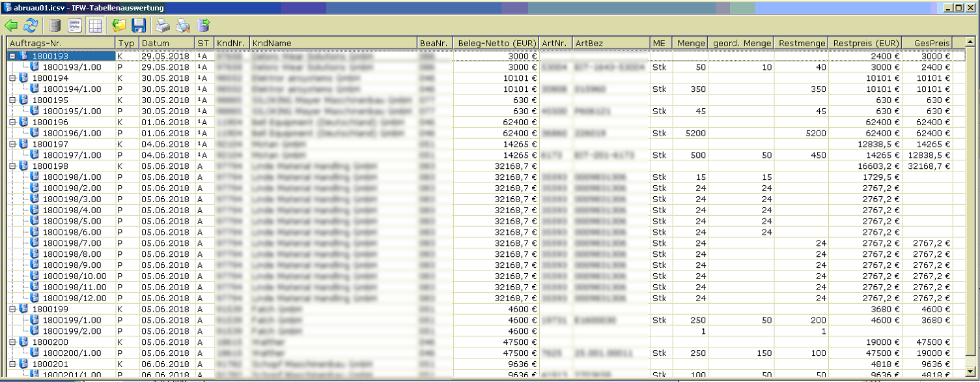Toggle the table grid view icon
Viewport: 980px width, 382px height.
tap(95, 25)
